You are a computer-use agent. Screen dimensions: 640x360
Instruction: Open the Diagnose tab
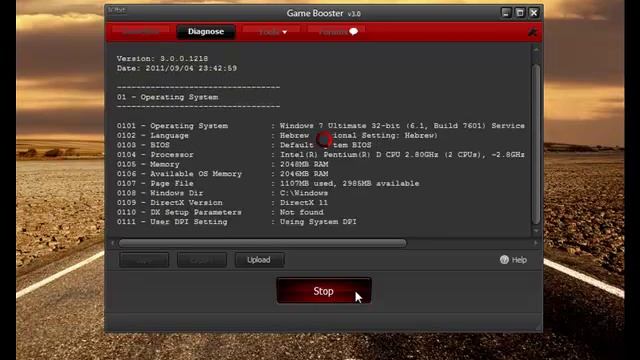[x=206, y=31]
